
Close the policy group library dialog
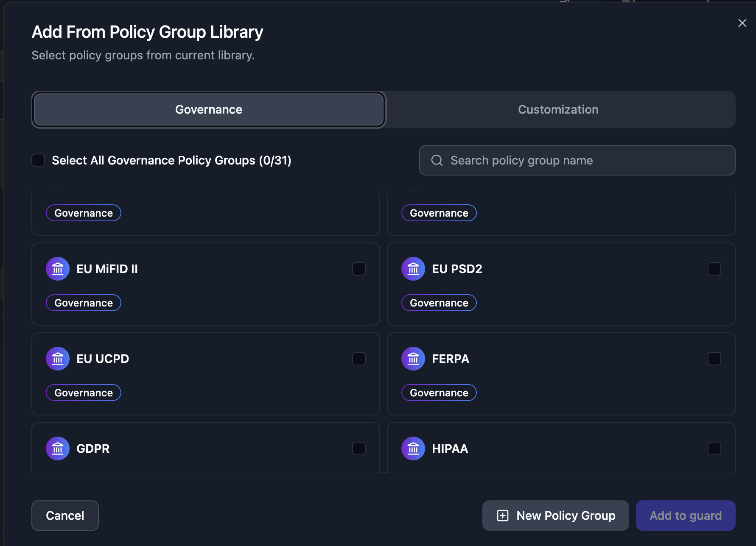coord(742,23)
